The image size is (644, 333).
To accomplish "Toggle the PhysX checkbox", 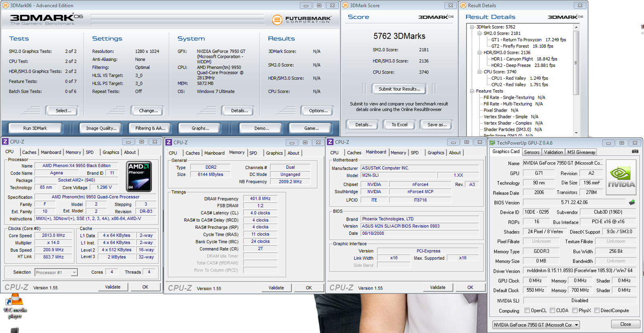I will point(575,310).
